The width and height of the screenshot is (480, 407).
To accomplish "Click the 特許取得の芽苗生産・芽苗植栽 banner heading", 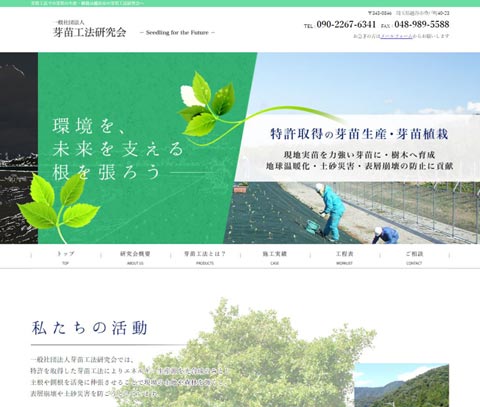I will (359, 134).
